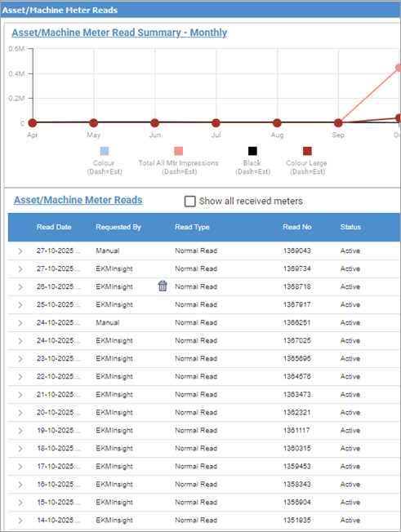Expand the 26-10-2025 read row
401x532 pixels.
coord(20,287)
